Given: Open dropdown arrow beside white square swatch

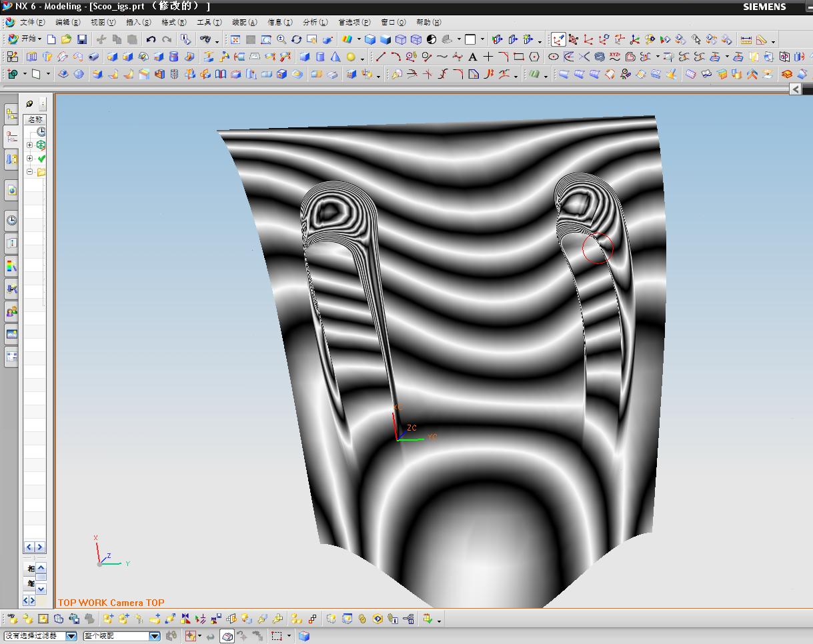Looking at the screenshot, I should pyautogui.click(x=482, y=40).
